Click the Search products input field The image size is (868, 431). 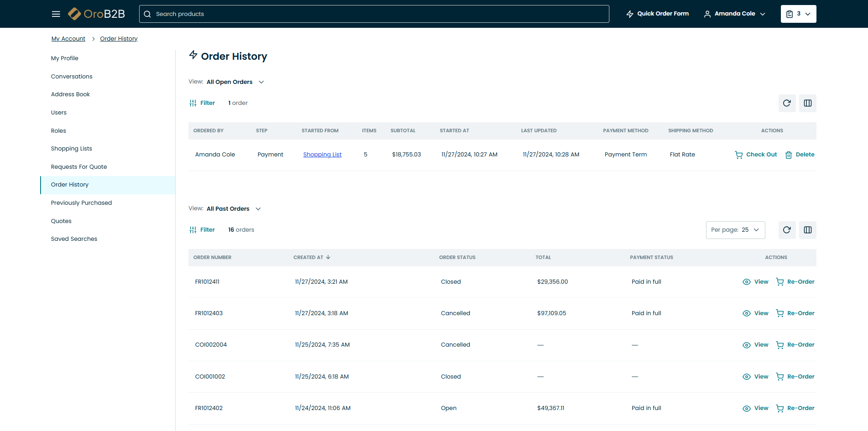click(374, 14)
